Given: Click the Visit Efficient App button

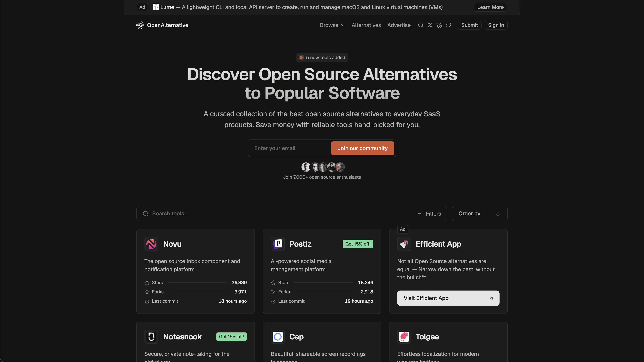Looking at the screenshot, I should tap(448, 298).
